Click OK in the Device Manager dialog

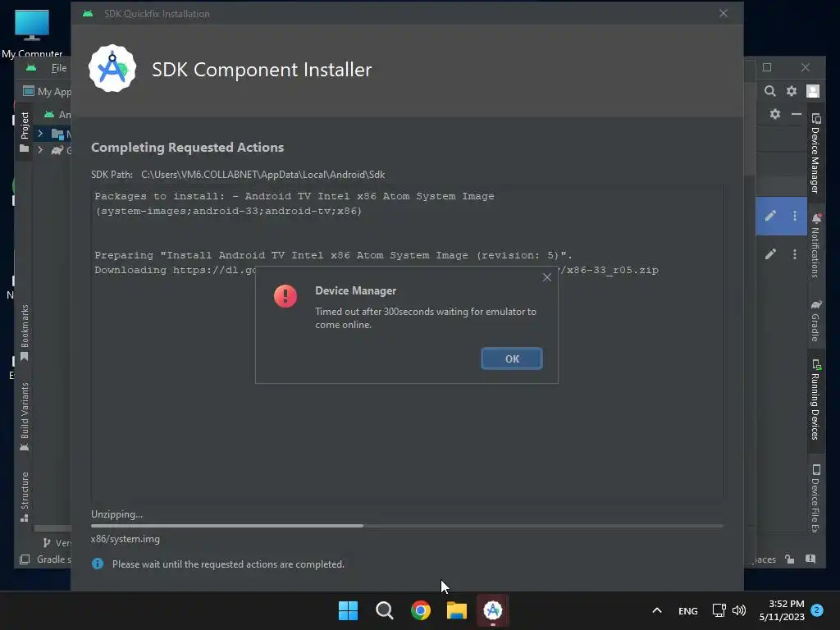512,359
